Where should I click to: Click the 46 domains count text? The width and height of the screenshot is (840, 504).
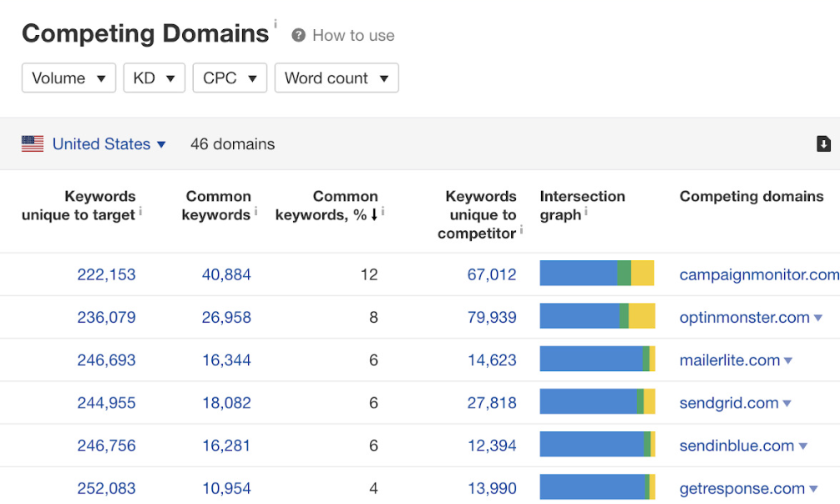[x=232, y=144]
